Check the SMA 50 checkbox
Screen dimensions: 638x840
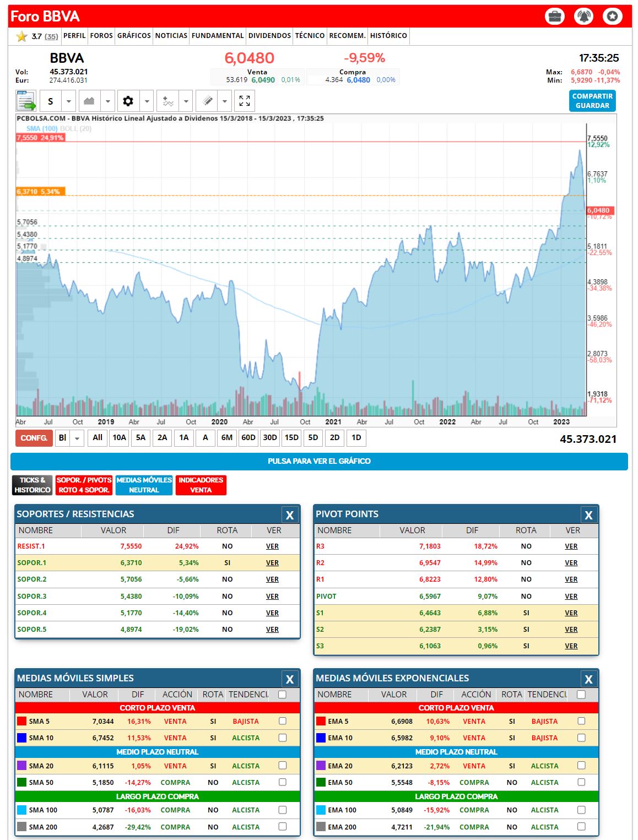tap(283, 782)
